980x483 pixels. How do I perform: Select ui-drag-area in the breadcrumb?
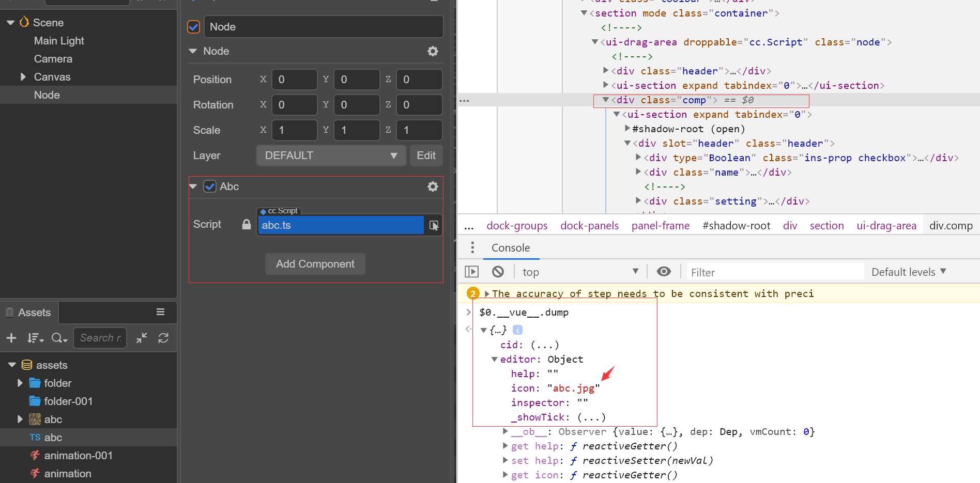886,226
